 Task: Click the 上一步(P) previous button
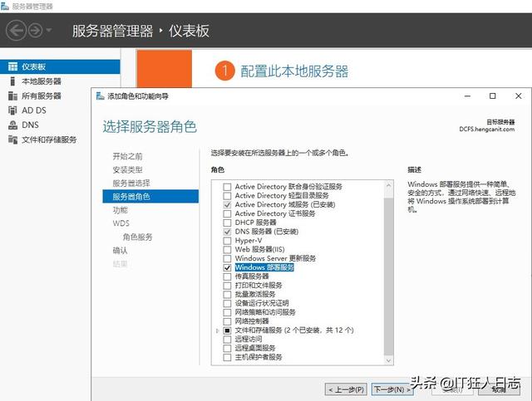pyautogui.click(x=346, y=390)
